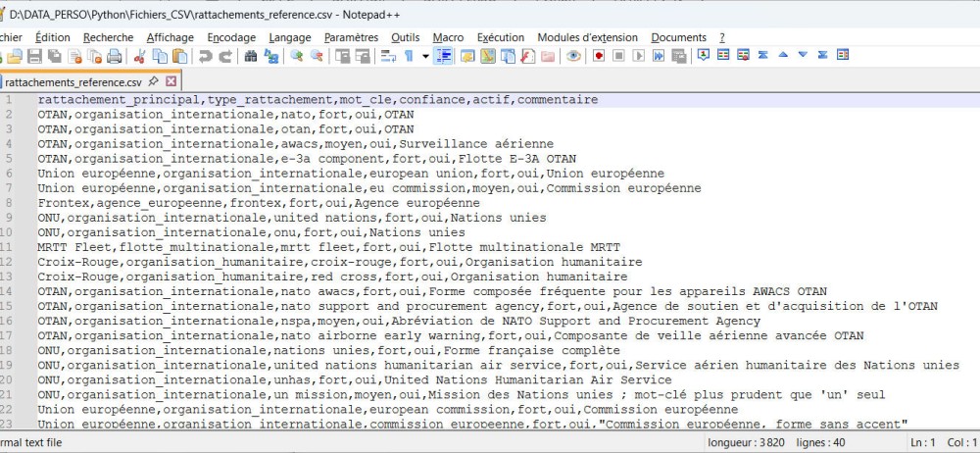
Task: Toggle word wrap in the editor
Action: click(x=388, y=56)
